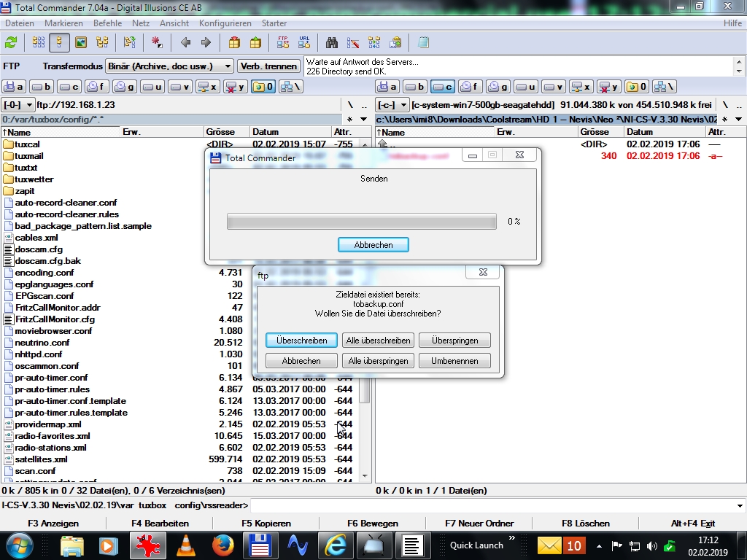Open the Transfermodus dropdown
Screen dimensions: 747x560
pyautogui.click(x=169, y=66)
